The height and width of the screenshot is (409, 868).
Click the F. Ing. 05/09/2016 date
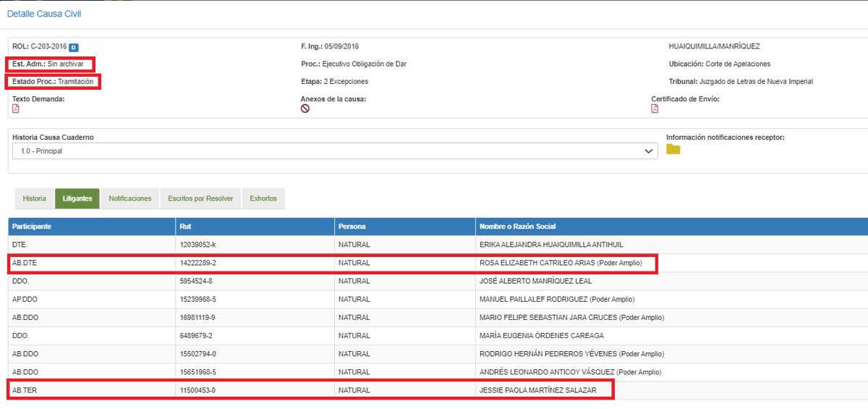click(330, 46)
